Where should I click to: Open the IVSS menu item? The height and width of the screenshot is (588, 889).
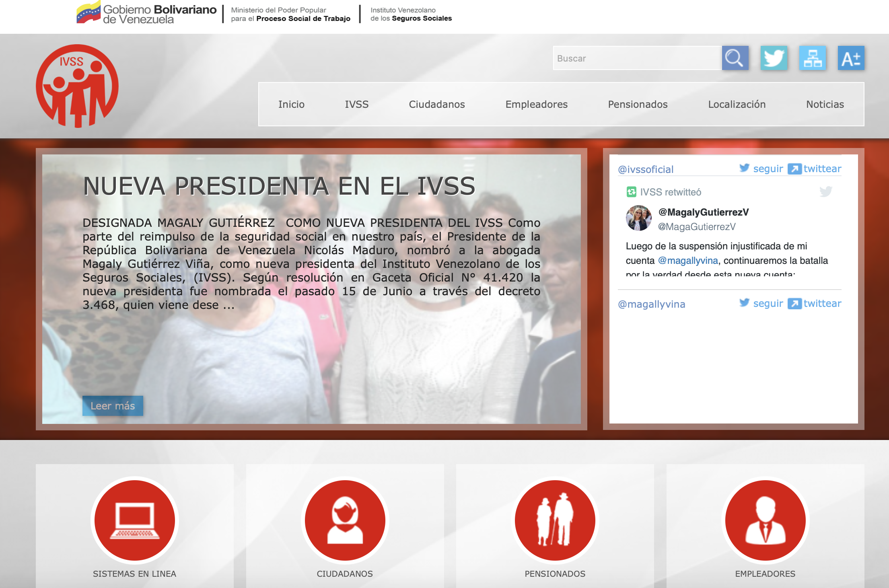[356, 104]
